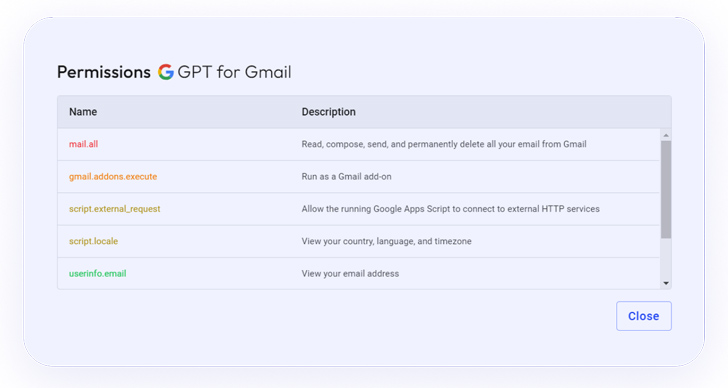The height and width of the screenshot is (388, 728).
Task: Click the Description column header
Action: (329, 112)
